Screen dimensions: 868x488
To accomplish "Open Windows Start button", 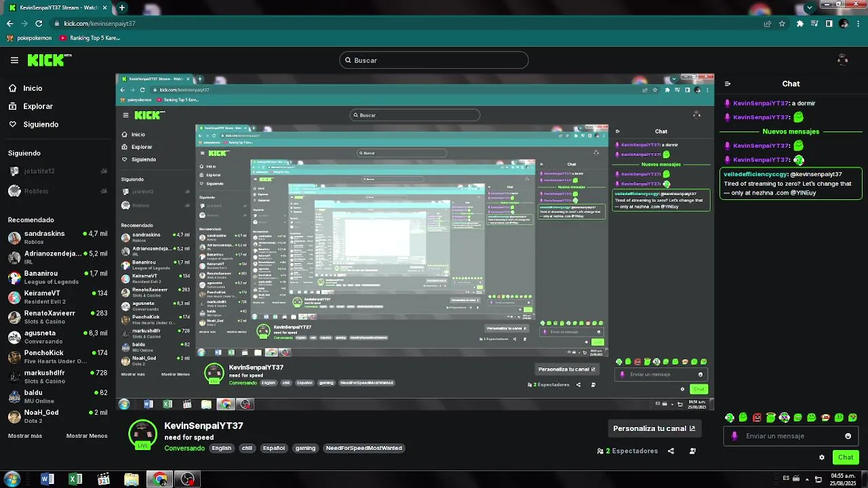I will point(12,479).
